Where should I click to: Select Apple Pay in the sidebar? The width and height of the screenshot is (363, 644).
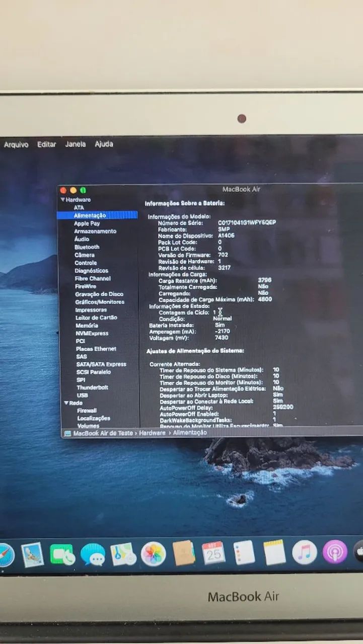pyautogui.click(x=87, y=223)
